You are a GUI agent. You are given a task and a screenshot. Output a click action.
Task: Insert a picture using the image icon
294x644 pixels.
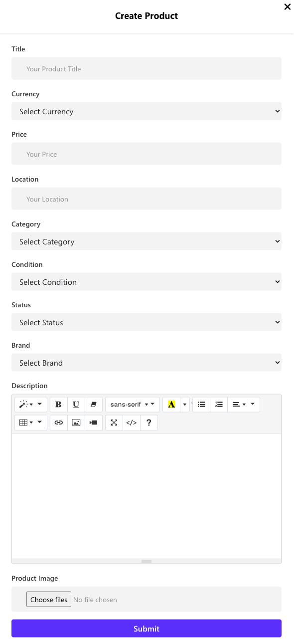pyautogui.click(x=76, y=423)
